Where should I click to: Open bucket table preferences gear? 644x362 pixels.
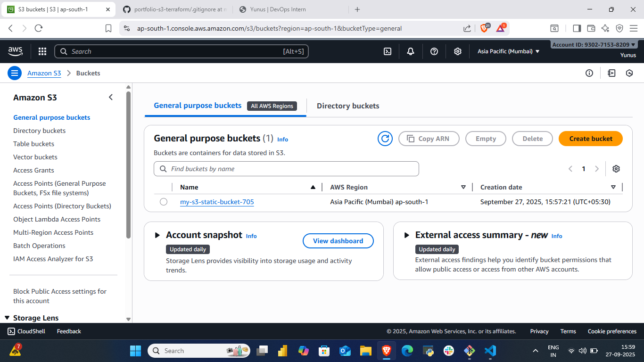tap(616, 169)
